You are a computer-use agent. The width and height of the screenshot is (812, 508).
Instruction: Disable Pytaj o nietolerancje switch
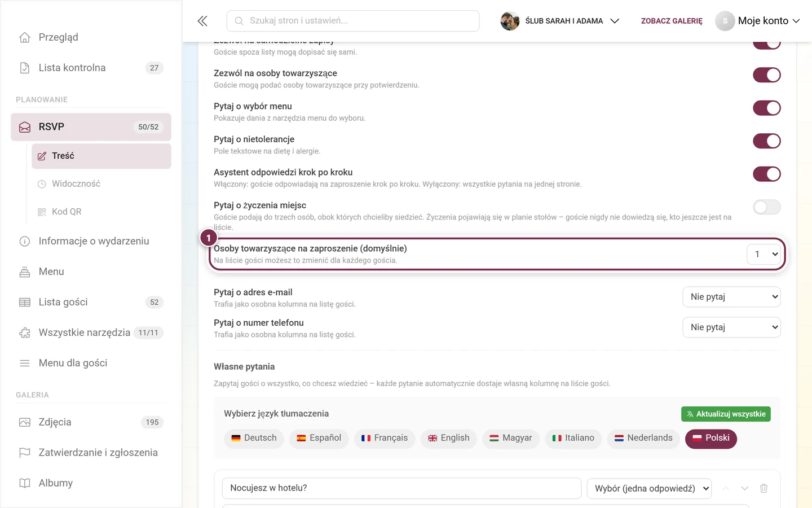767,141
